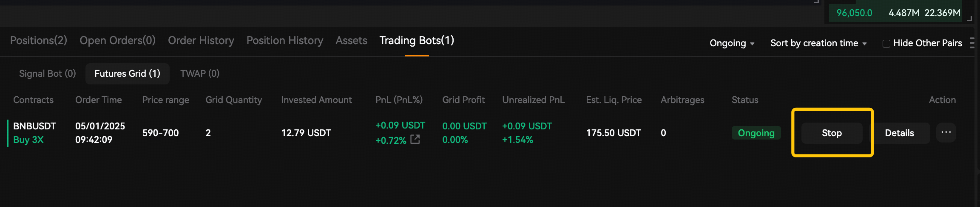980x207 pixels.
Task: View the Position History tab
Action: pos(285,40)
